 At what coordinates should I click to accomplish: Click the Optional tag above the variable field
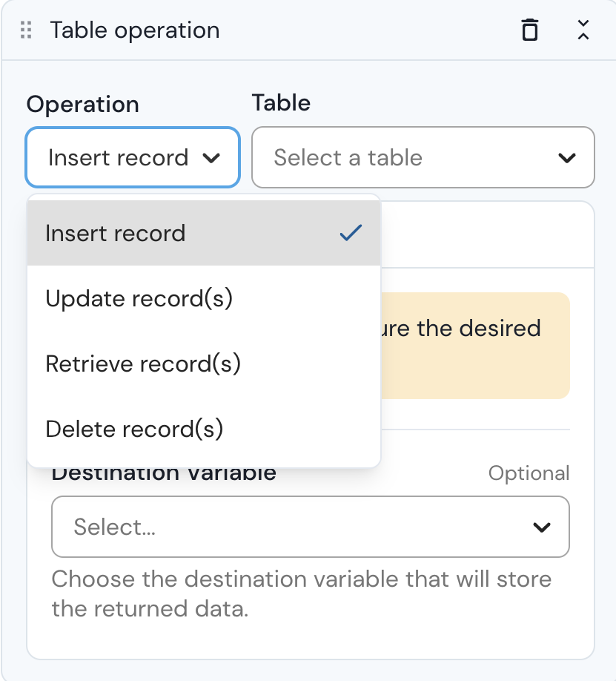coord(529,473)
